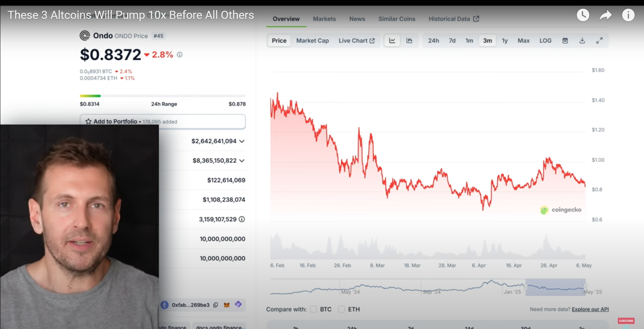Set the chart range to 3m

(487, 41)
